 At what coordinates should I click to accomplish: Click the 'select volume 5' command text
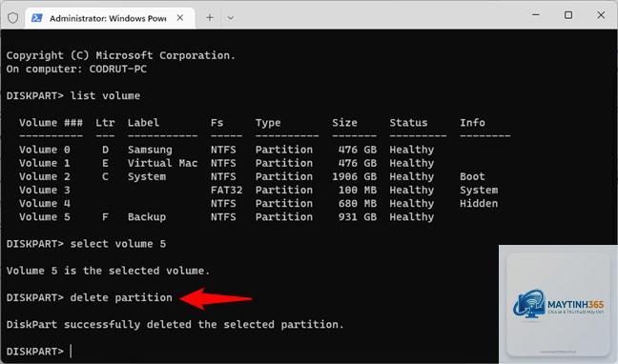click(x=118, y=244)
